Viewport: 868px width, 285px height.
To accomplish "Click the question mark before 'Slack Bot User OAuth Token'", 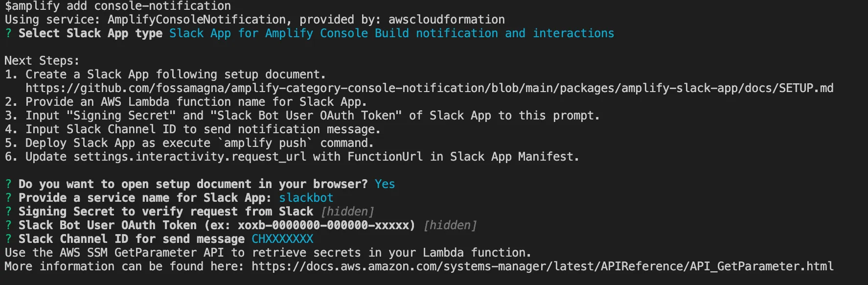I will tap(8, 225).
